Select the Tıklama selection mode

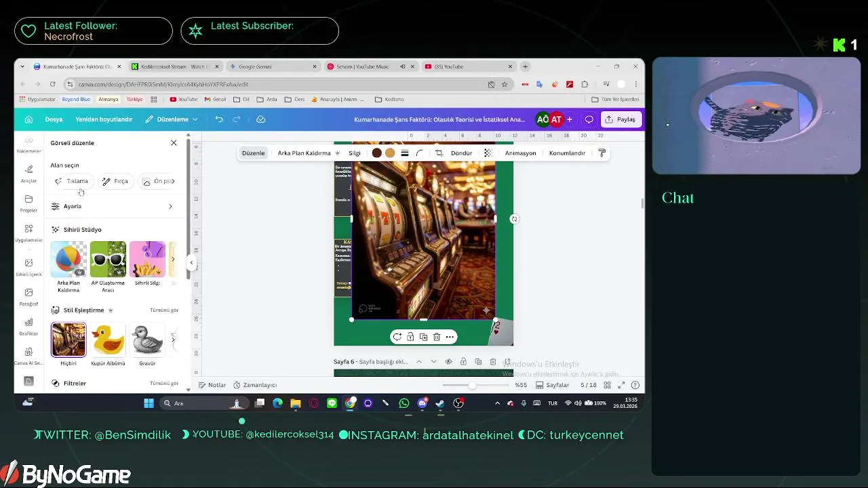point(72,181)
